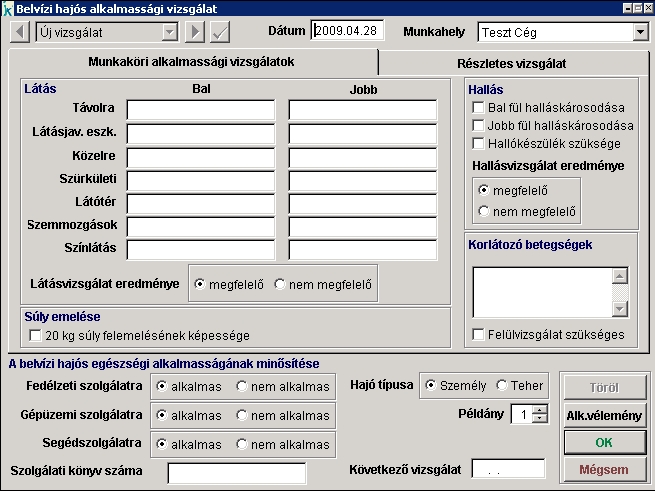Select the Munkaköri alkalmassági vizsgálatok tab
Screen dimensions: 655x493
point(191,62)
